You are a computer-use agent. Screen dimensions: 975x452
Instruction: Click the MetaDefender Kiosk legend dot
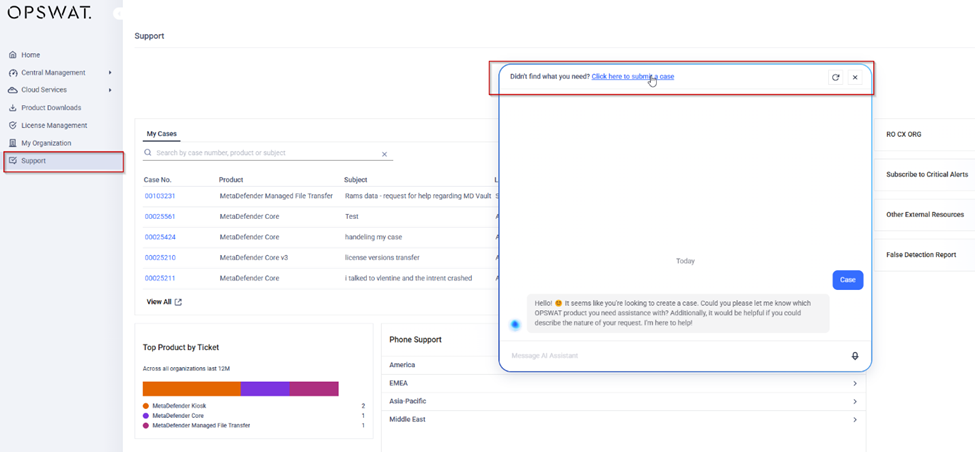146,406
